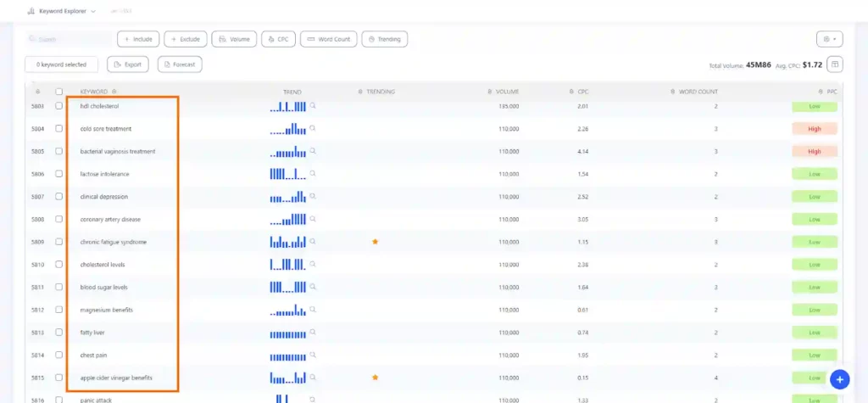
Task: Open the settings dropdown at top right
Action: [829, 39]
